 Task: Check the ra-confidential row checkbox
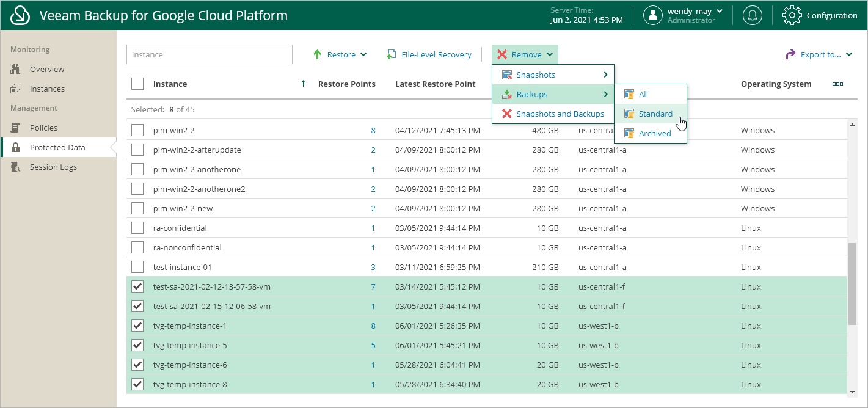137,228
